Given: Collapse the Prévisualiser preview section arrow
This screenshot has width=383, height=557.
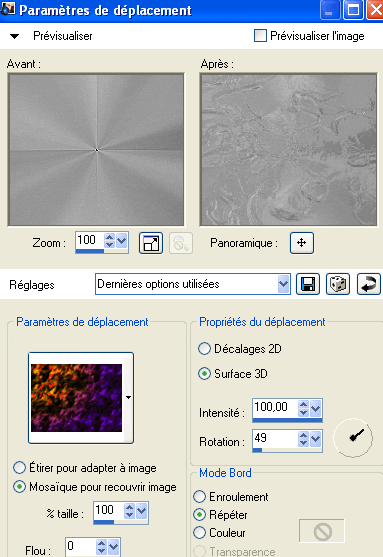Looking at the screenshot, I should [x=15, y=36].
